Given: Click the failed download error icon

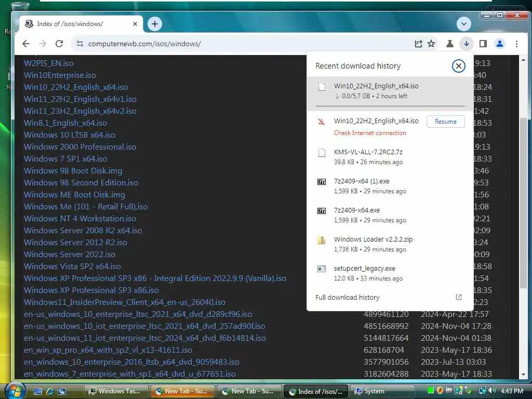Looking at the screenshot, I should coord(321,122).
